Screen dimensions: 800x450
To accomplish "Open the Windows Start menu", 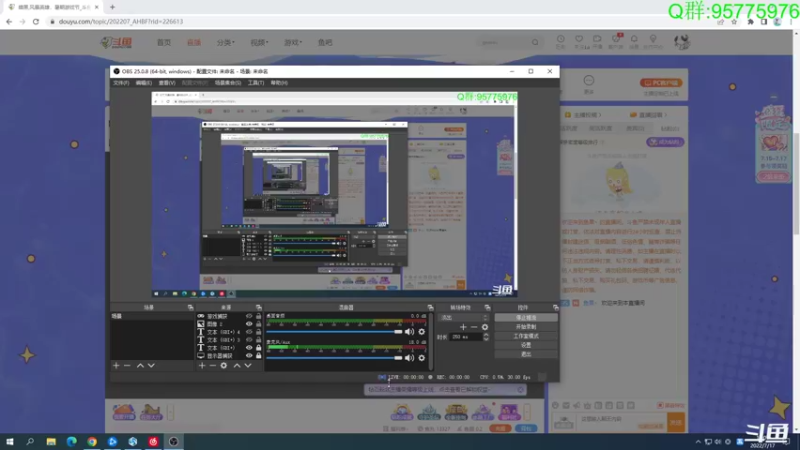I will (x=10, y=442).
